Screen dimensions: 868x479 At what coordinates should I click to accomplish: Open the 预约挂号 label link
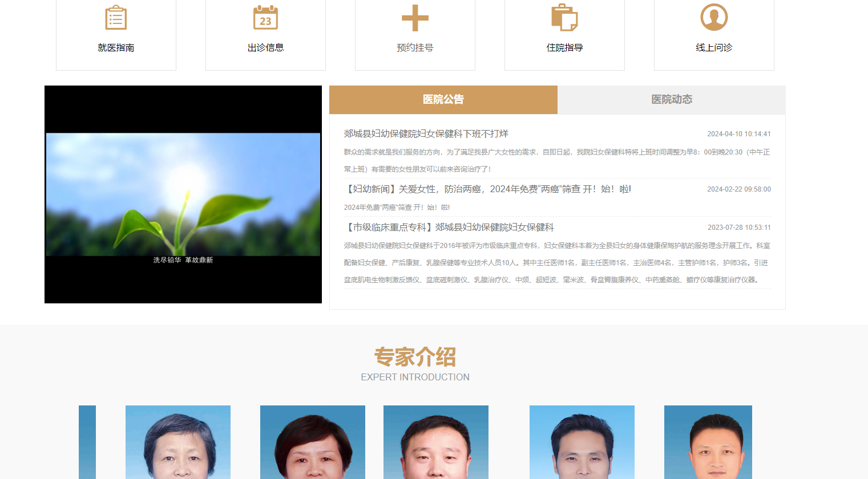(415, 48)
